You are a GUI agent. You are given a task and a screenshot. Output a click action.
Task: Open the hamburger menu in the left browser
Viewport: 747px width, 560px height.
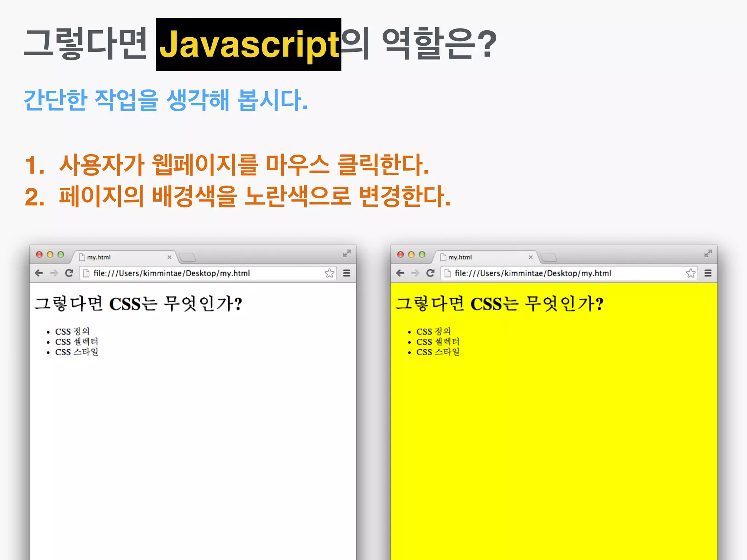(x=347, y=273)
